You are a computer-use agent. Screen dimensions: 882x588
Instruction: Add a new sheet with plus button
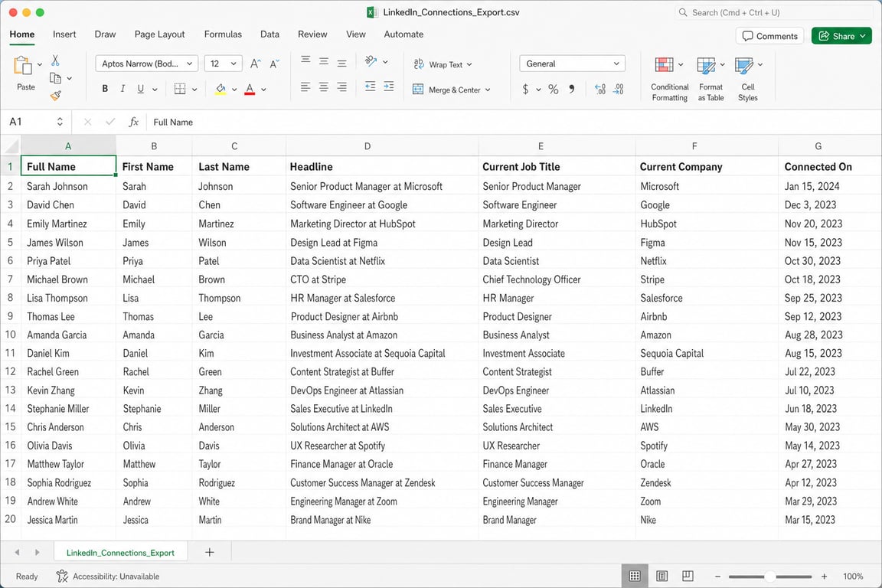[209, 552]
